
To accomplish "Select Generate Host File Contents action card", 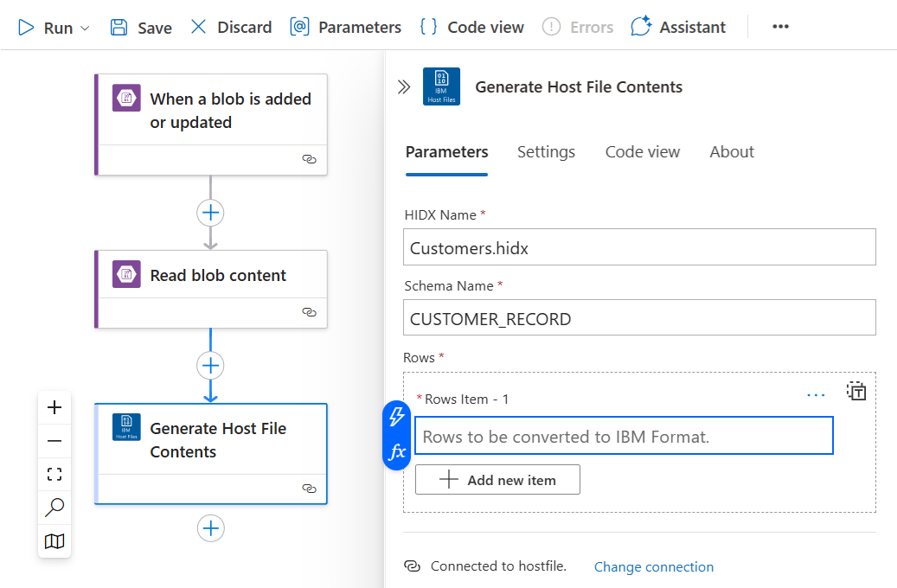I will tap(212, 454).
